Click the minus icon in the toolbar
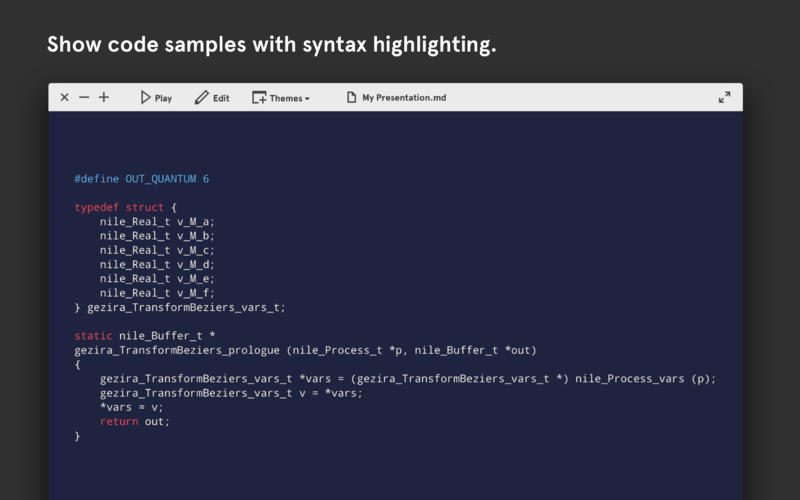800x500 pixels. 84,98
